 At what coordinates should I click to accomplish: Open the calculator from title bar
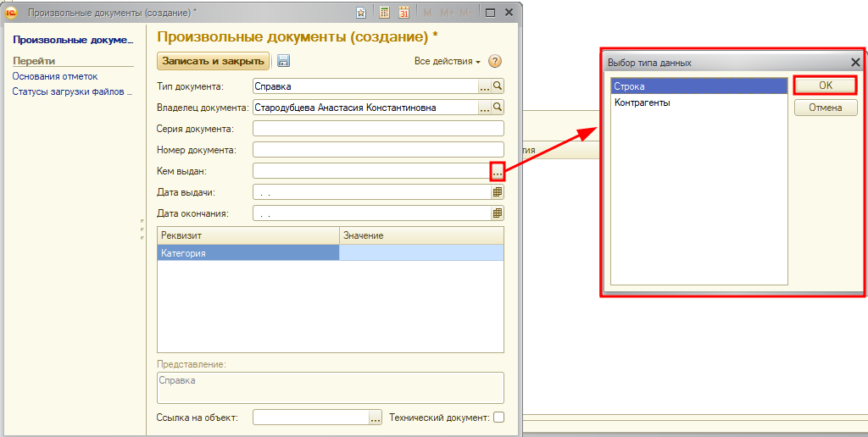pyautogui.click(x=384, y=13)
